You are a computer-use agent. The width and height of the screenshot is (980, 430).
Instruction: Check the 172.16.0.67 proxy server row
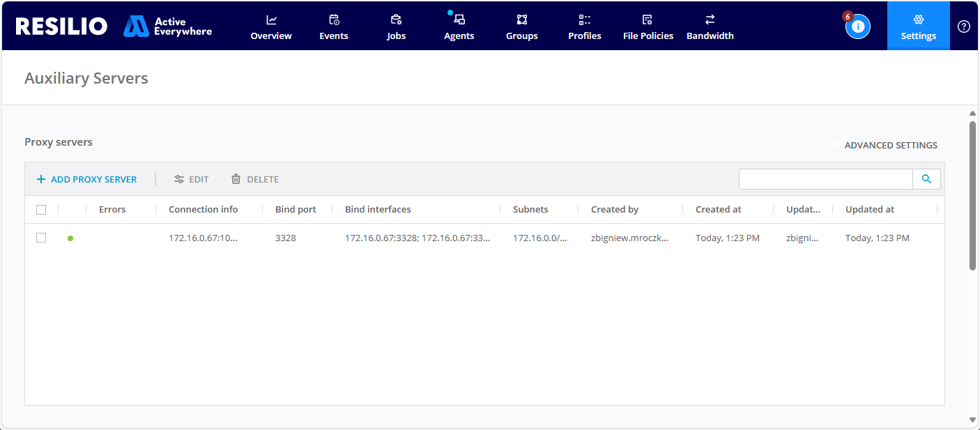[41, 238]
